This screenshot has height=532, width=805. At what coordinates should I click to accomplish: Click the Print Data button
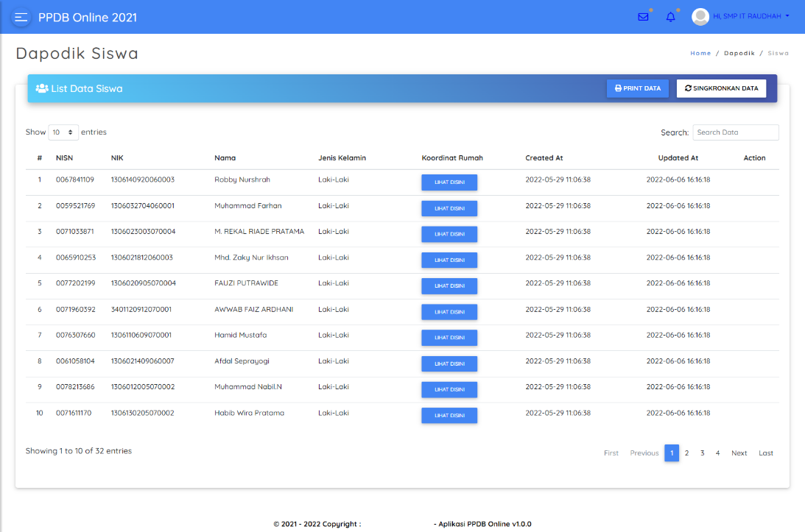click(x=638, y=88)
